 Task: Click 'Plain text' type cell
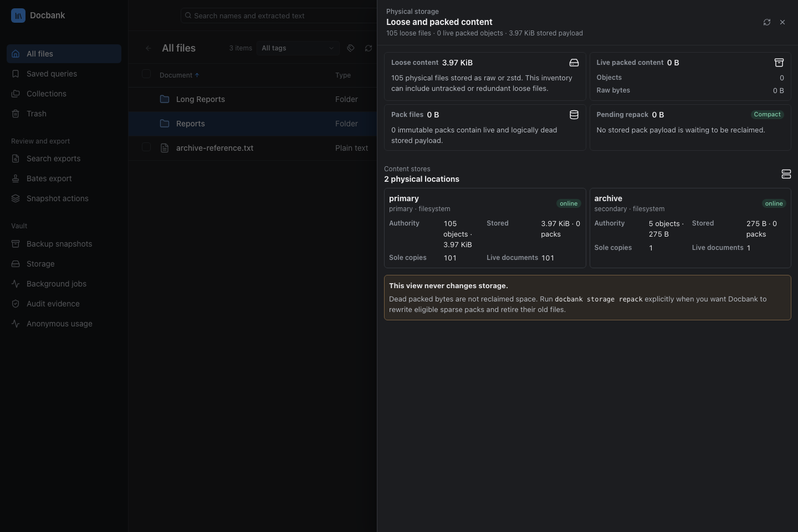(x=351, y=148)
